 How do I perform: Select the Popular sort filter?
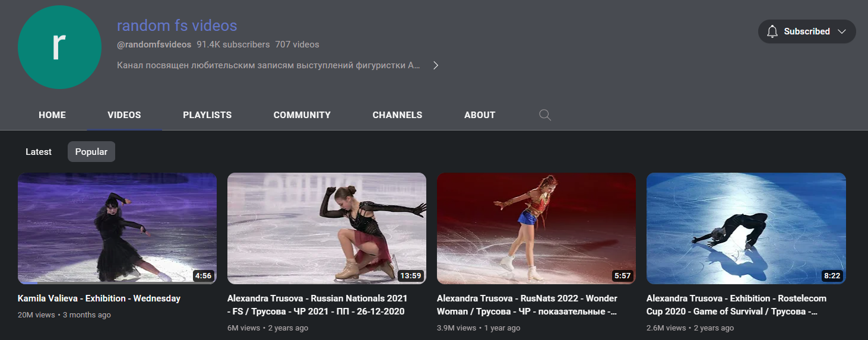[x=91, y=152]
